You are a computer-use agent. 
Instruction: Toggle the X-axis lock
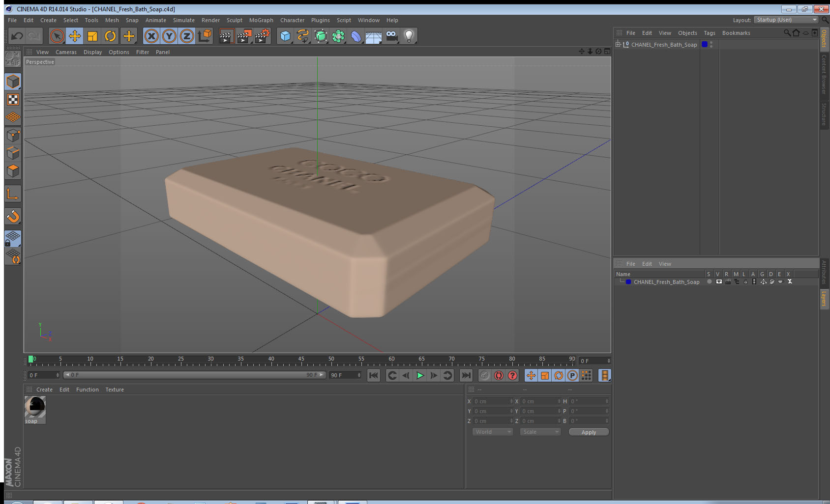151,36
